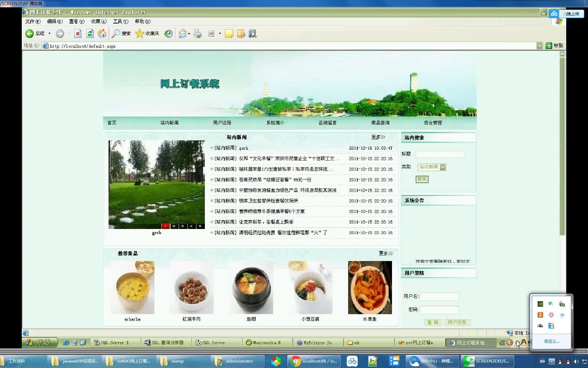This screenshot has width=588, height=368.
Task: Open Back button history dropdown arrow
Action: pos(49,33)
